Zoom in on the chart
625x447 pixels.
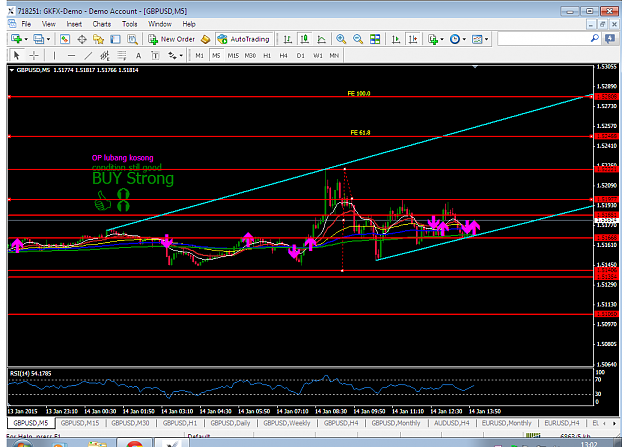point(341,39)
